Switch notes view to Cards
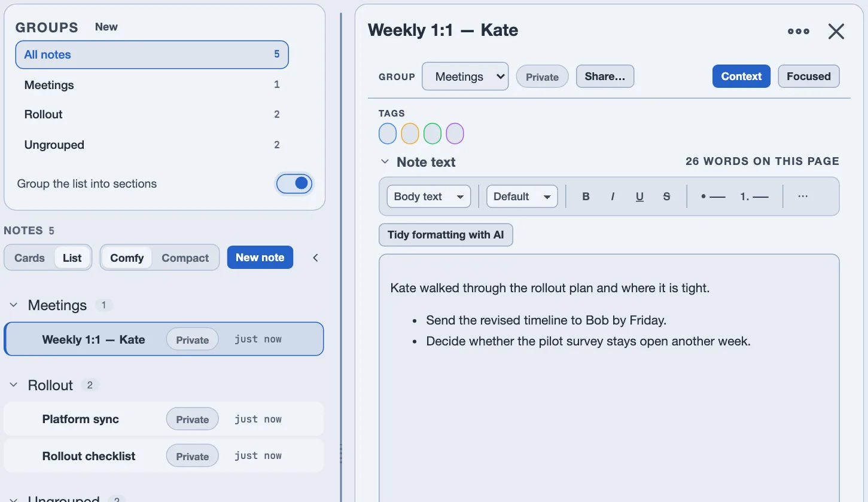 (x=29, y=258)
